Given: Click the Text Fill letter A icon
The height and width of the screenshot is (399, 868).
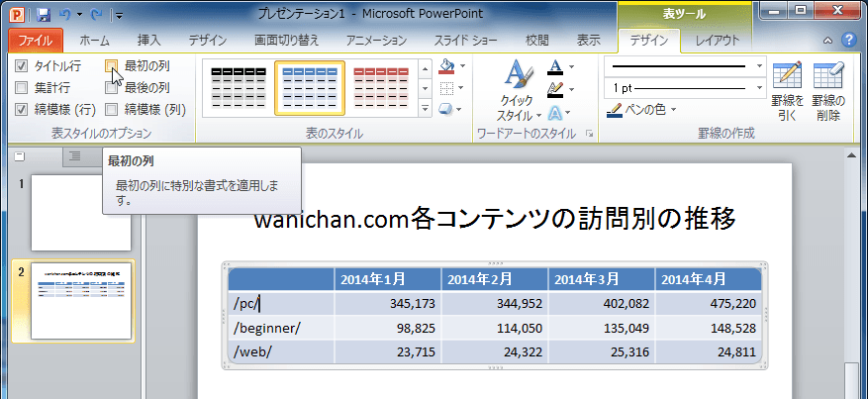Looking at the screenshot, I should [555, 67].
